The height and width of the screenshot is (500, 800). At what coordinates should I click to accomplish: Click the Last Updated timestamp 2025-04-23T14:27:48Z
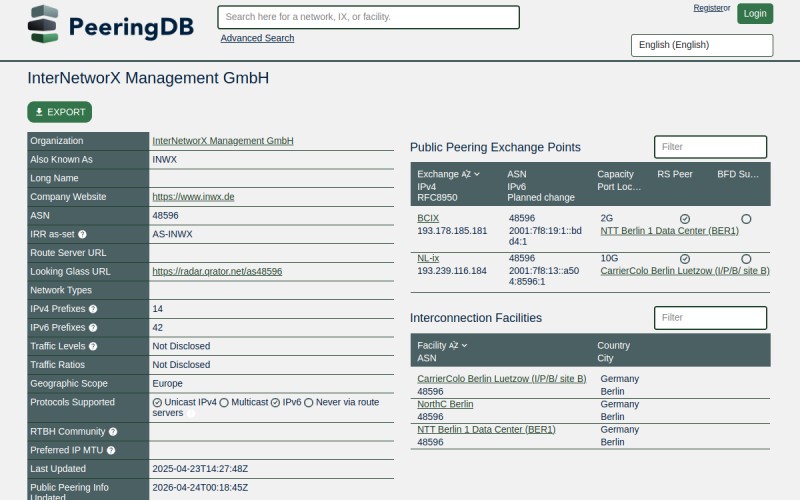pos(200,469)
